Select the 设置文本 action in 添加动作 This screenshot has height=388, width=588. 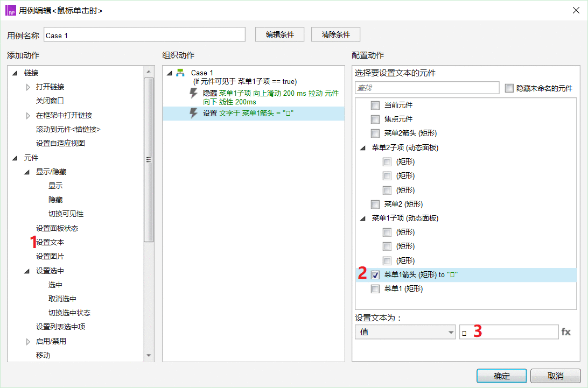point(51,242)
